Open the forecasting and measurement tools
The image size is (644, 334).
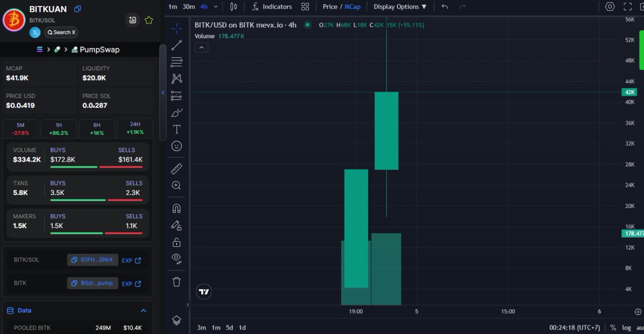point(177,96)
